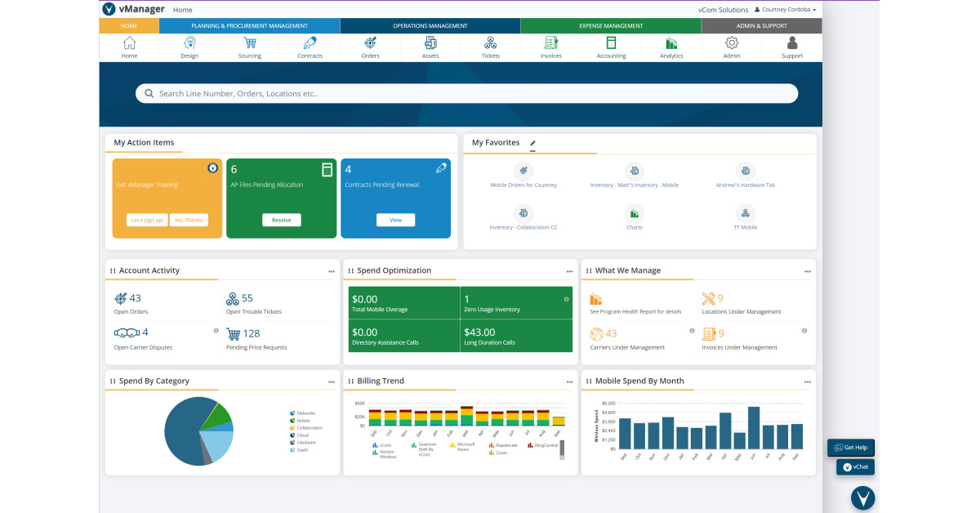
Task: Open the Invoices icon
Action: point(550,44)
